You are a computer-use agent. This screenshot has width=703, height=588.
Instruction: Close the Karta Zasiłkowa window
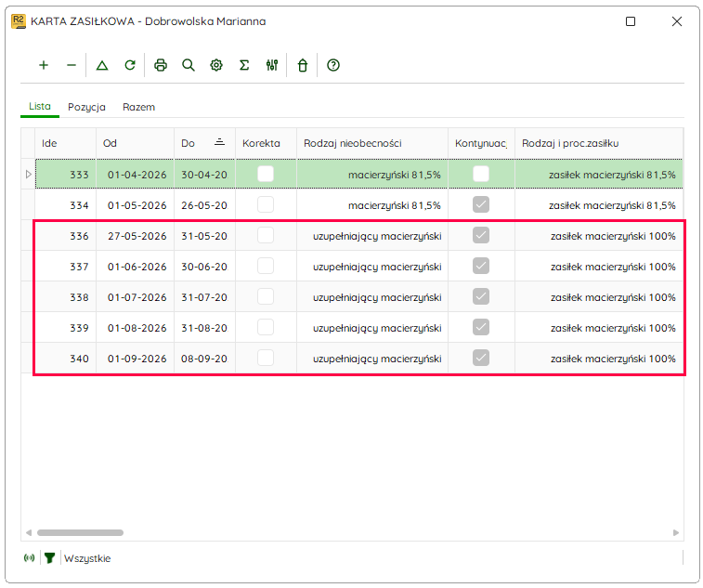point(677,21)
